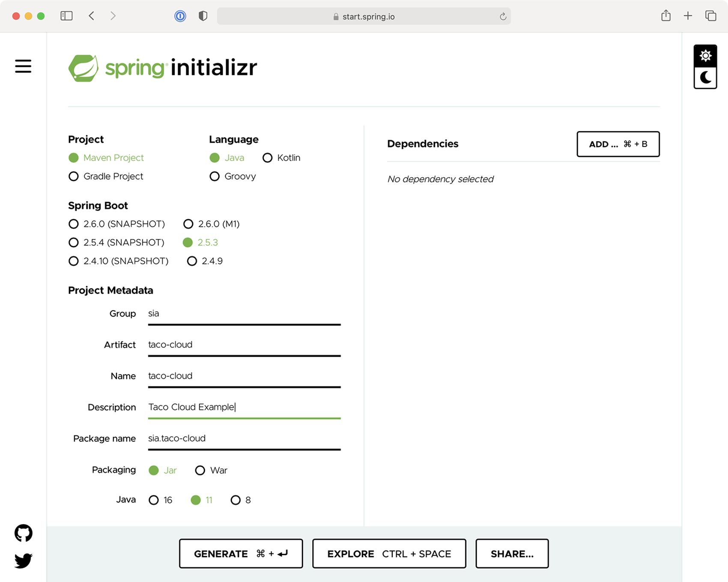Open the hamburger navigation menu
728x582 pixels.
(23, 66)
